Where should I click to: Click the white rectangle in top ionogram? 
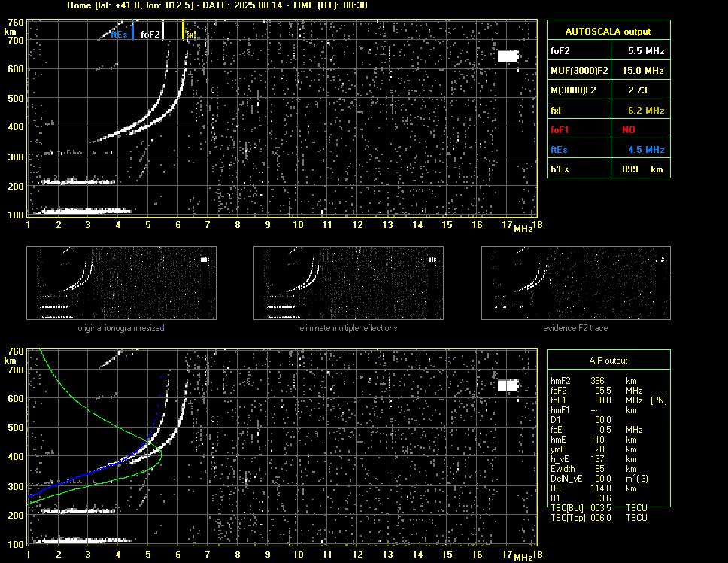(x=508, y=56)
